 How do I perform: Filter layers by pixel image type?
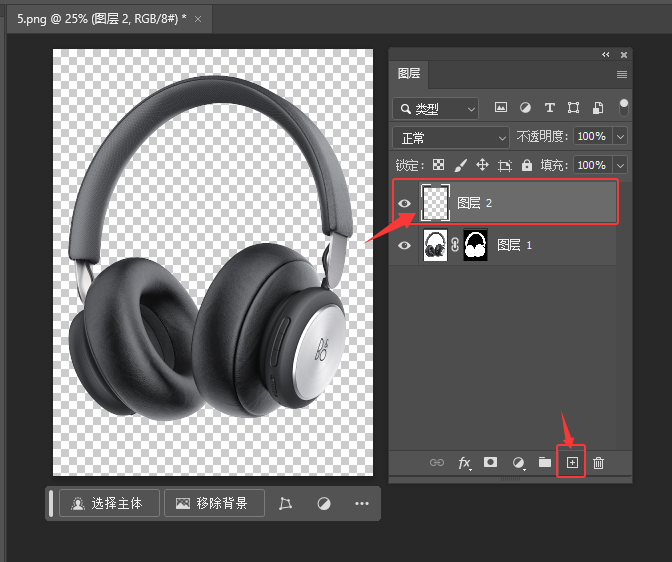[x=501, y=107]
